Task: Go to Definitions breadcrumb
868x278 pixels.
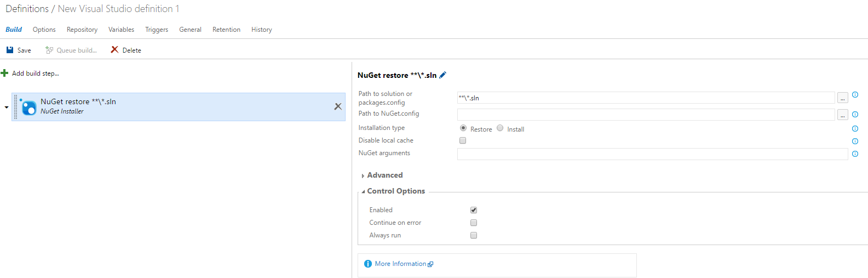Action: coord(27,9)
